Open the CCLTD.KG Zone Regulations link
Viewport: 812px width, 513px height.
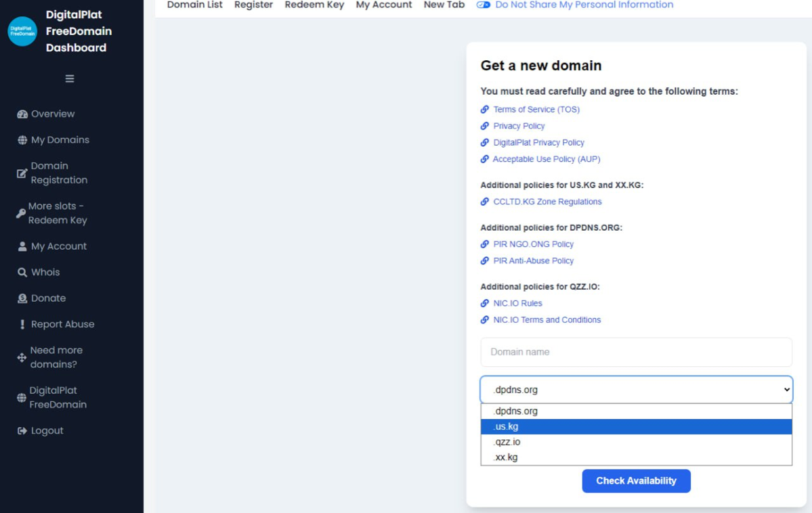click(547, 202)
